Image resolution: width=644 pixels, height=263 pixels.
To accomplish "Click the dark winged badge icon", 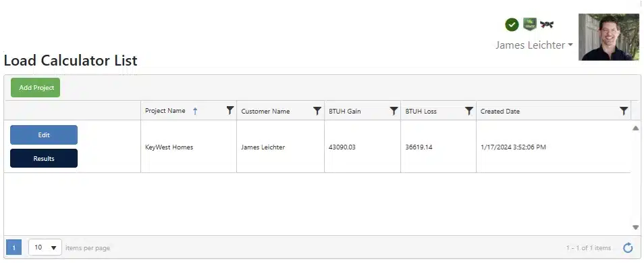I will 547,25.
